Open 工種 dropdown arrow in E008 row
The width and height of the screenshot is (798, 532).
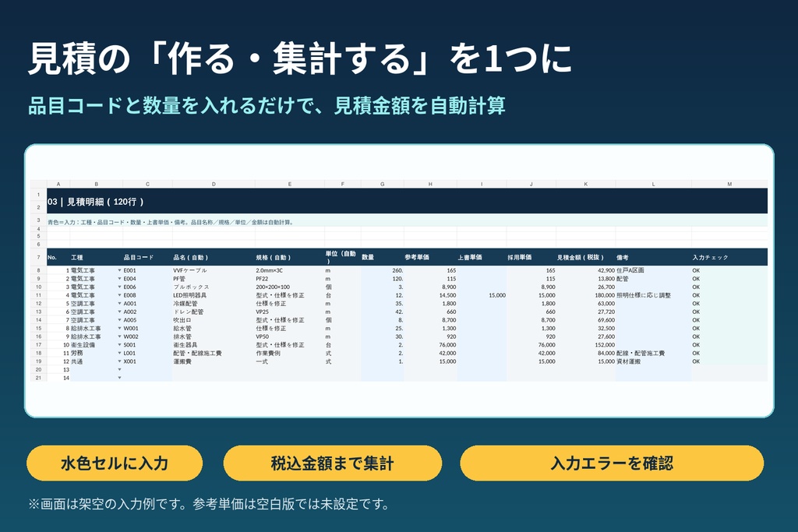tap(119, 295)
